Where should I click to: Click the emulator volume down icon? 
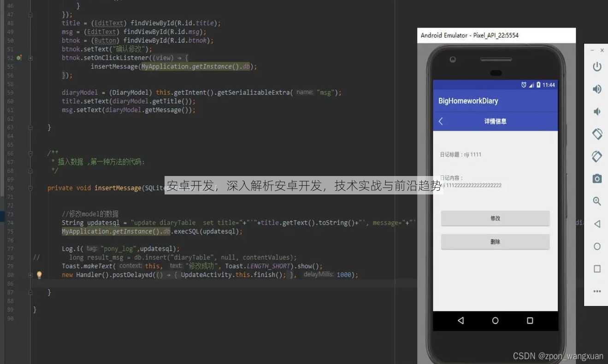[x=597, y=112]
